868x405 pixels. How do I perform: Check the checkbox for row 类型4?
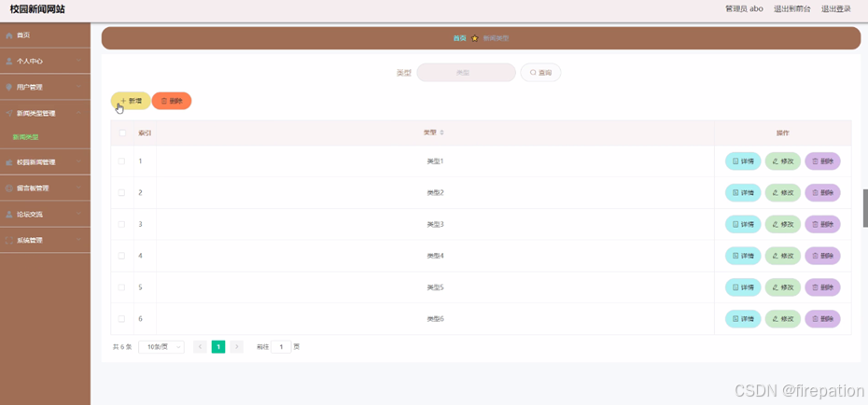click(121, 256)
